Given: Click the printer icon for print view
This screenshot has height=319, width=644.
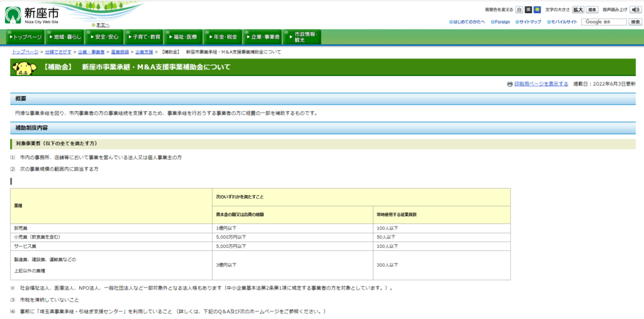Looking at the screenshot, I should [509, 84].
